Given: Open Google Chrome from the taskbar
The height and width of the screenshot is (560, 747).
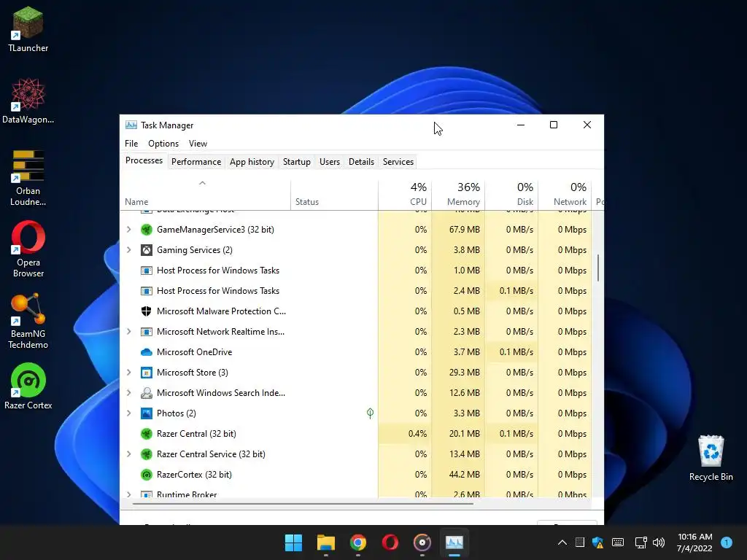Looking at the screenshot, I should [x=357, y=542].
